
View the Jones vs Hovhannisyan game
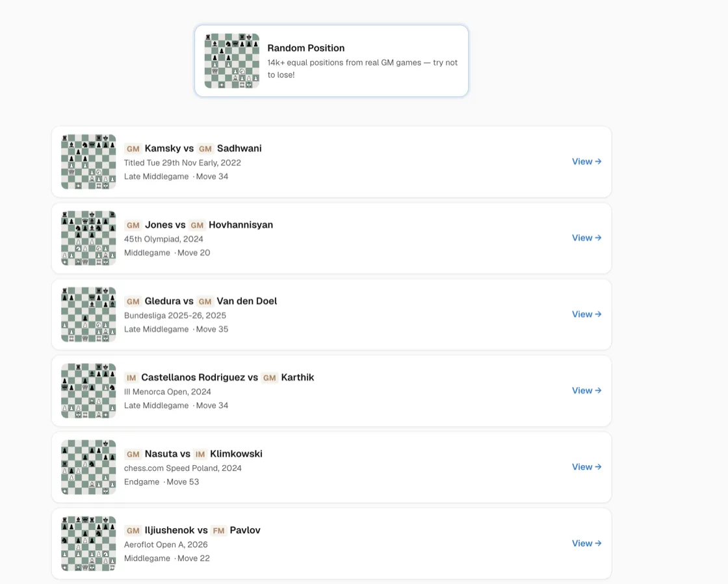(x=586, y=238)
